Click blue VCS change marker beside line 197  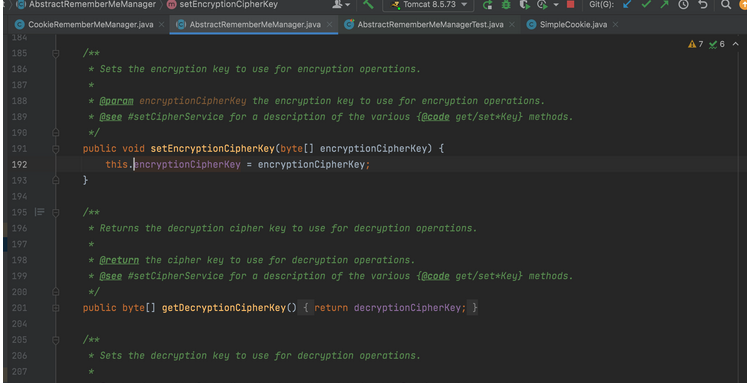tap(5, 244)
